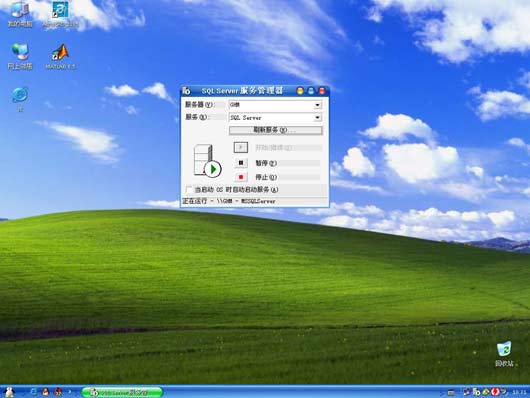Image resolution: width=530 pixels, height=398 pixels.
Task: Click the Start/Continue (开始/继续) service button
Action: [241, 147]
